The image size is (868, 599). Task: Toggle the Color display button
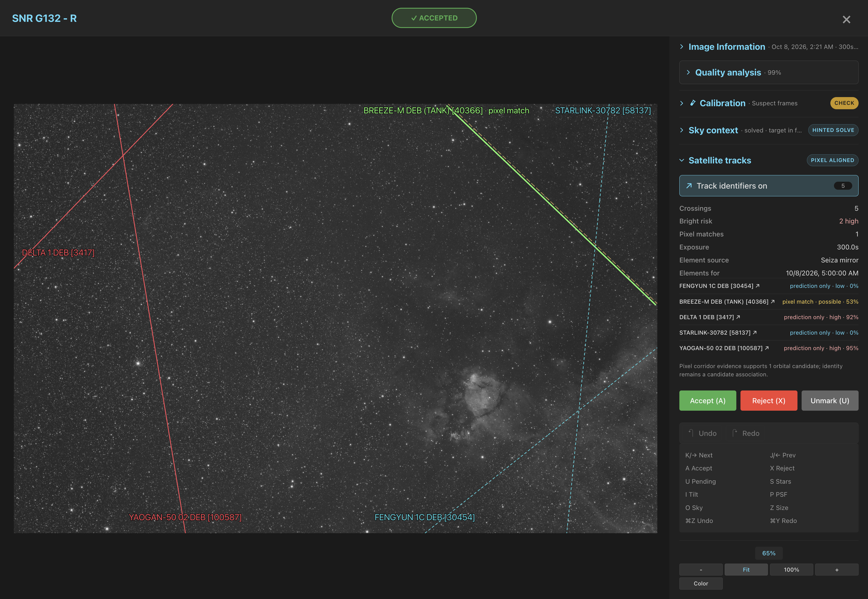(x=701, y=584)
